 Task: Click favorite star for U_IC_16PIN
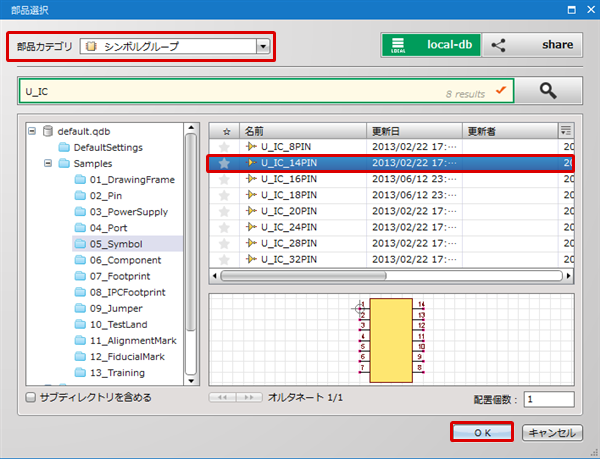point(225,179)
